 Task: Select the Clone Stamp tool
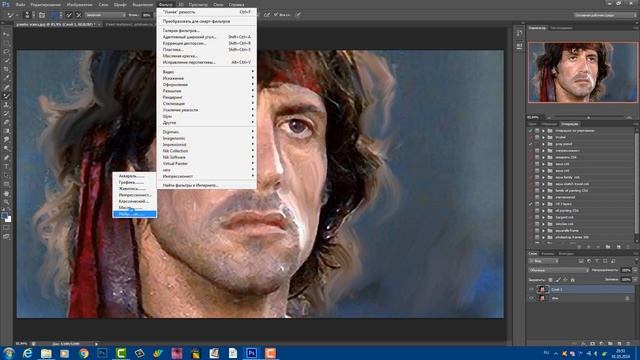[6, 104]
